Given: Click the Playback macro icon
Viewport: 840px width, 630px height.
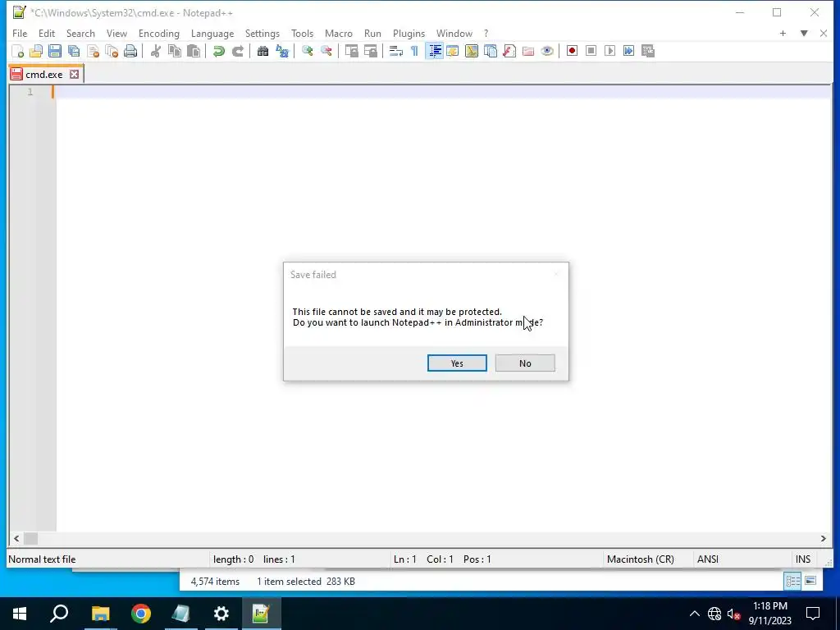Looking at the screenshot, I should pyautogui.click(x=609, y=51).
